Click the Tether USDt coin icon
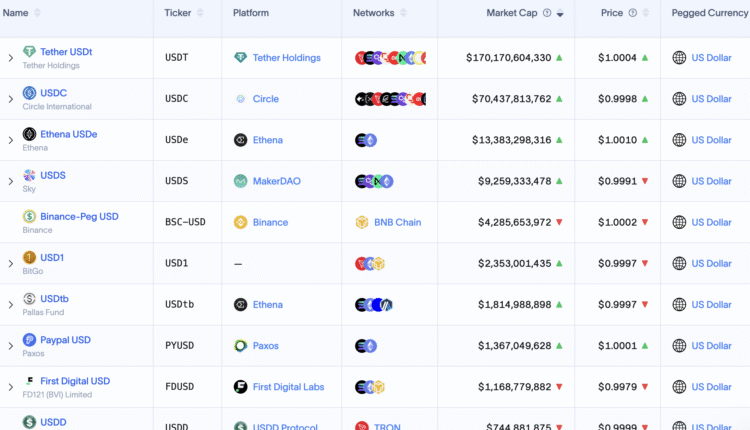 (30, 52)
